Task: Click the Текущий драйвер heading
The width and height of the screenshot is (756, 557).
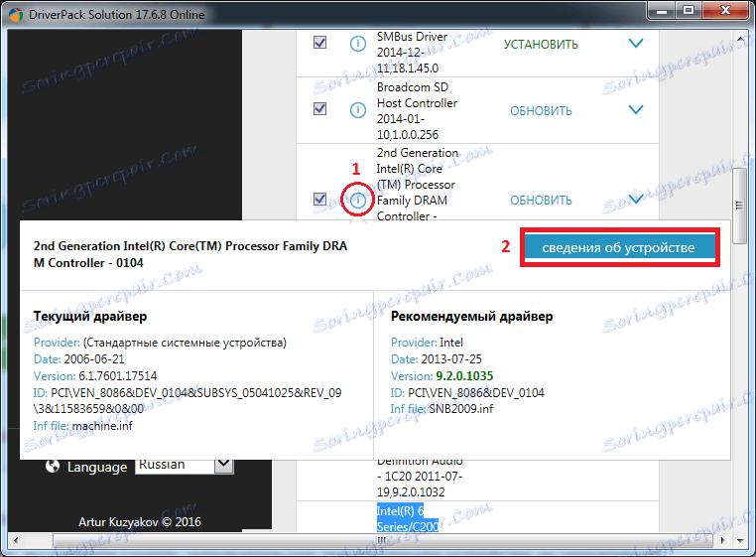Action: (90, 316)
